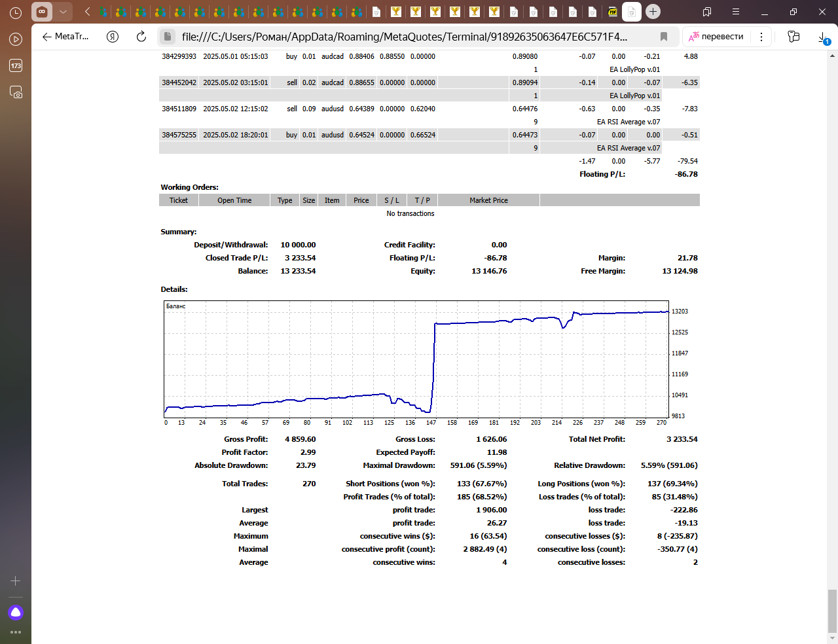Launch the Alice assistant purple icon
838x644 pixels.
tap(16, 613)
